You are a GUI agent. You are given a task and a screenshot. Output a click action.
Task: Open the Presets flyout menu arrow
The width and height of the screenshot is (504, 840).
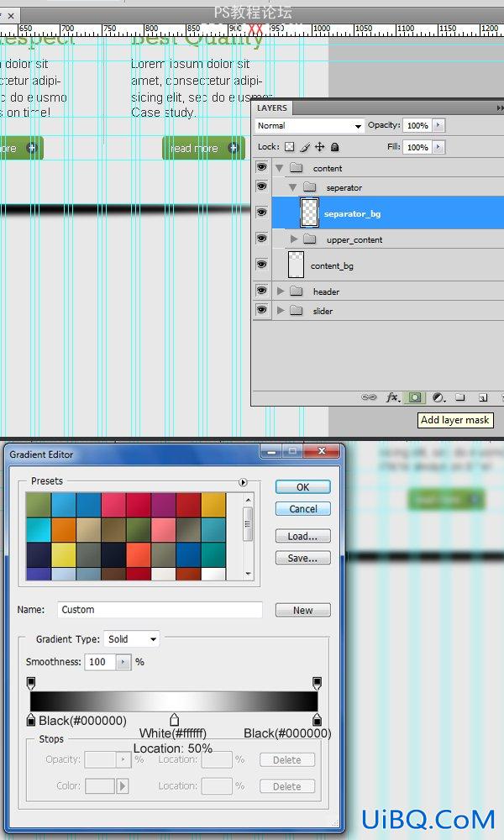(x=243, y=482)
